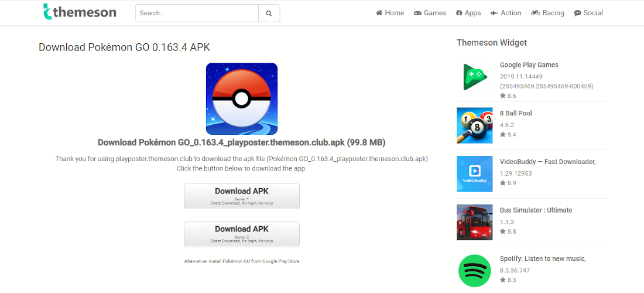This screenshot has height=293, width=644.
Task: Open VideoBuddy — Fast Downloader title link
Action: (548, 162)
